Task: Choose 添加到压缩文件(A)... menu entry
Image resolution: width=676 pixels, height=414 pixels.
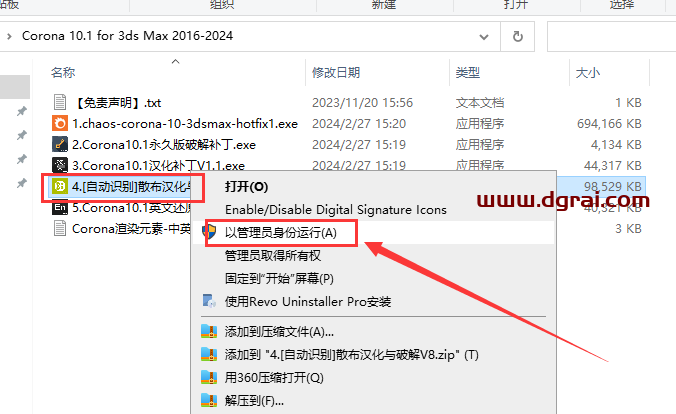Action: (x=279, y=331)
